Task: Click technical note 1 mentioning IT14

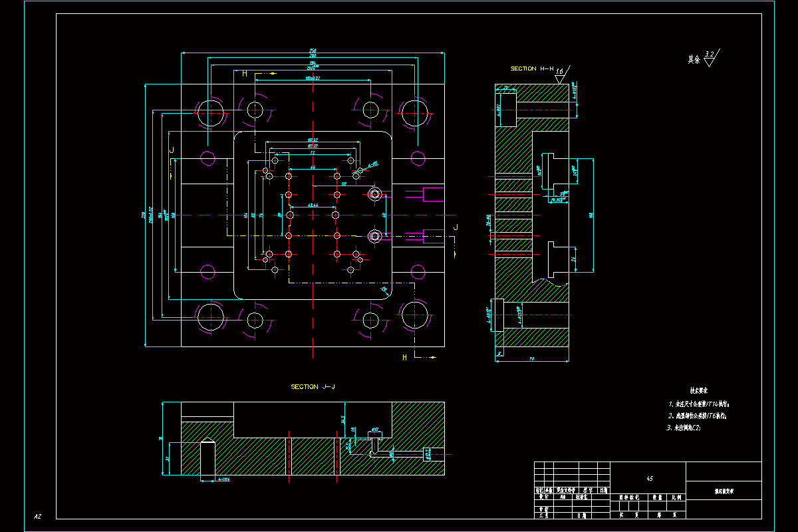Action: [x=700, y=404]
